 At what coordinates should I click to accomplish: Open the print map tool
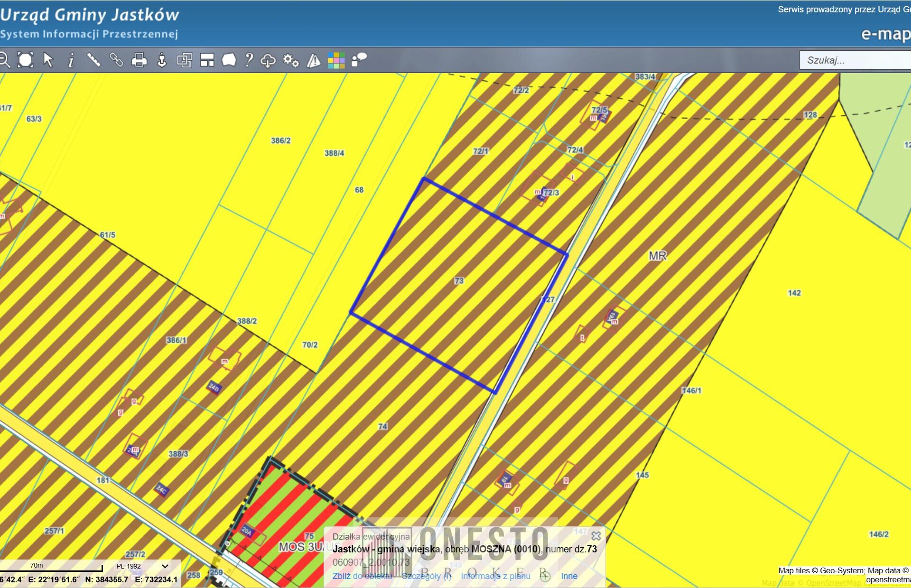click(x=139, y=60)
